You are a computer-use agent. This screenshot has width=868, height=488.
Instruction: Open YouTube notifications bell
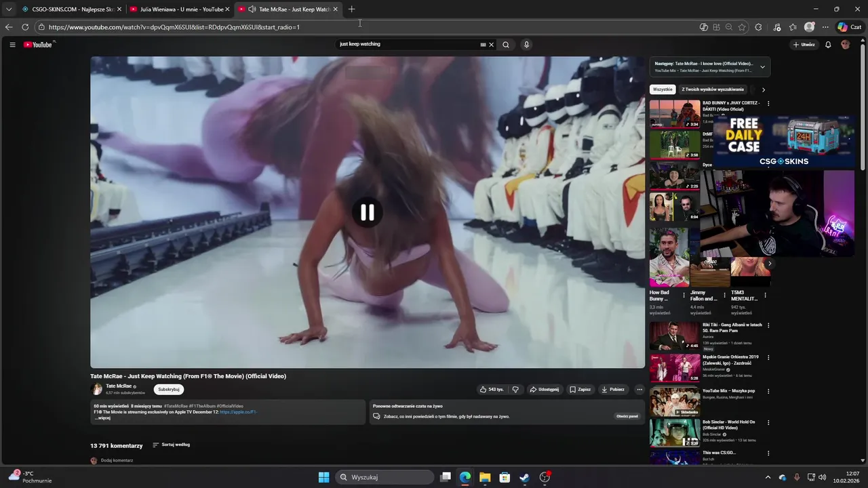pos(828,45)
